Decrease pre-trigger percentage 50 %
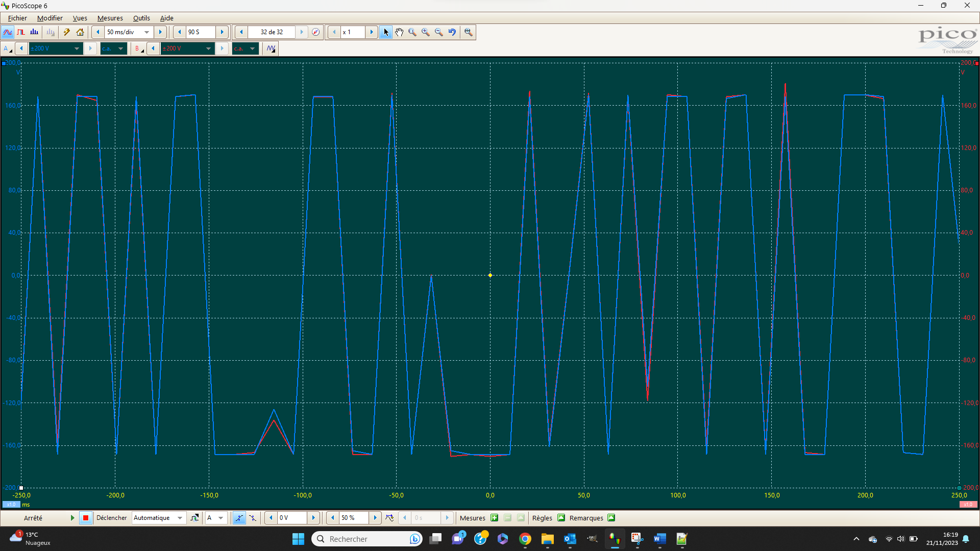This screenshot has width=980, height=551. (333, 518)
